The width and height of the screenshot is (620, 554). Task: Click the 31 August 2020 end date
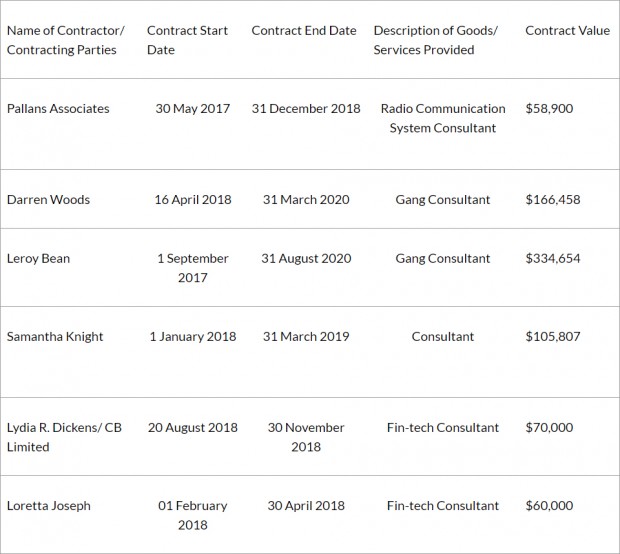(x=306, y=258)
